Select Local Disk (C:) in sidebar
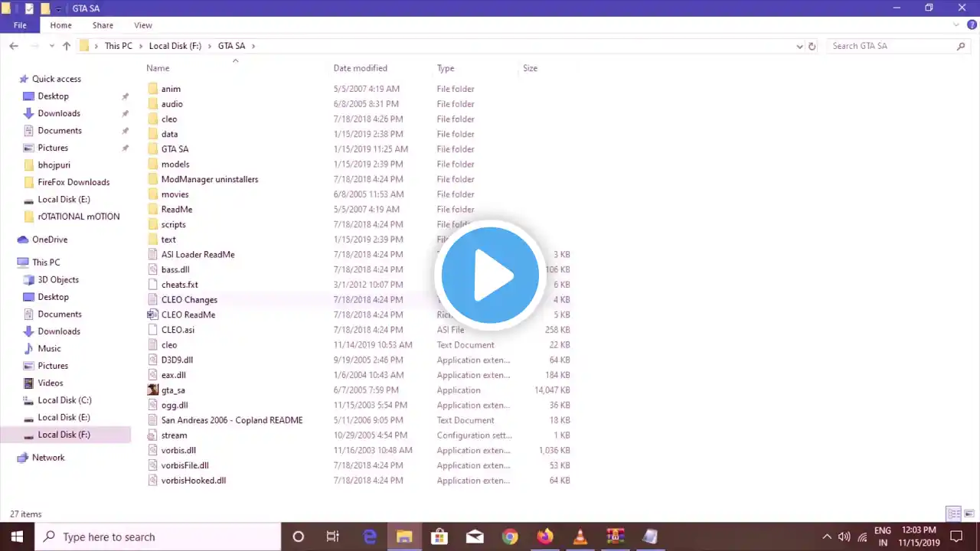Viewport: 980px width, 551px height. [x=64, y=400]
